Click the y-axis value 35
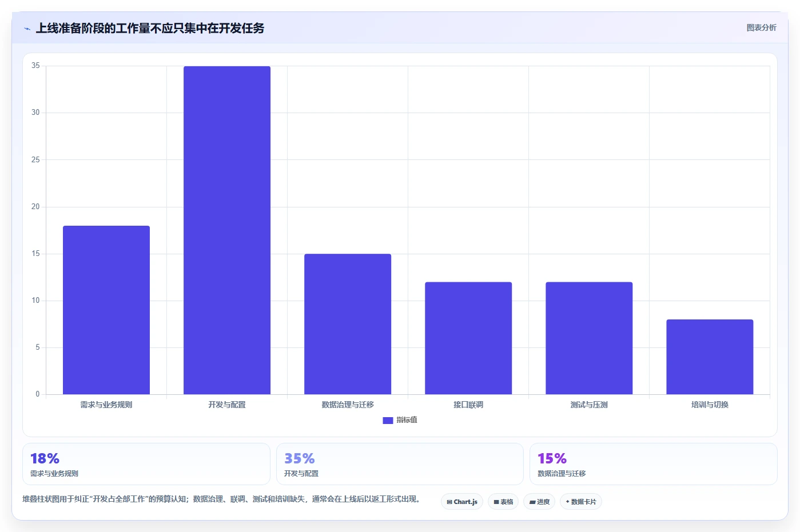The width and height of the screenshot is (800, 532). coord(35,66)
